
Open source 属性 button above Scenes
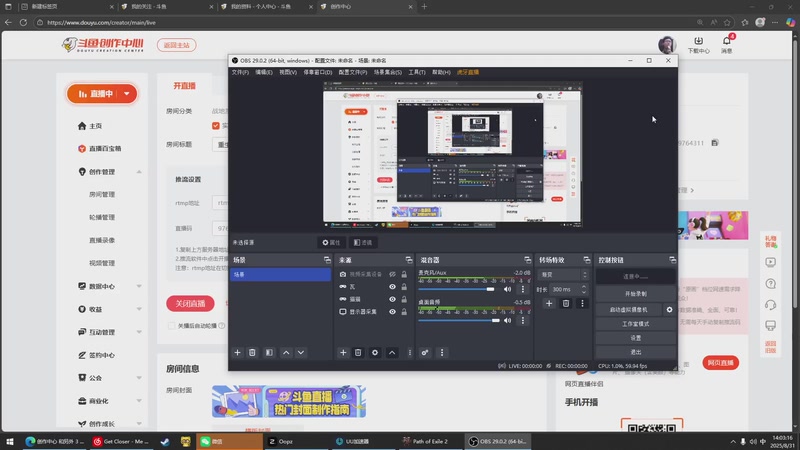pyautogui.click(x=331, y=242)
